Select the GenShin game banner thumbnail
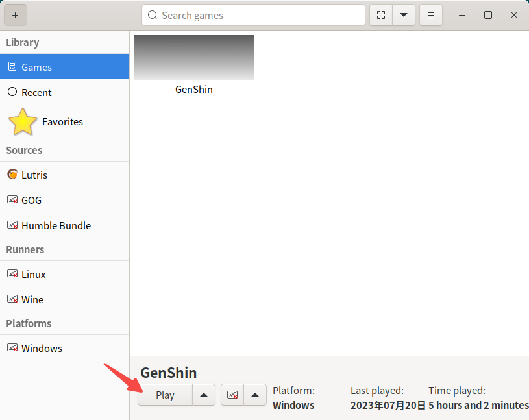The width and height of the screenshot is (529, 420). (x=194, y=57)
